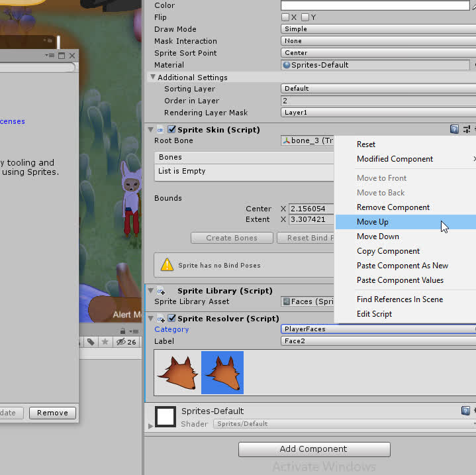Click the favorites star icon
This screenshot has width=476, height=475.
click(x=105, y=342)
